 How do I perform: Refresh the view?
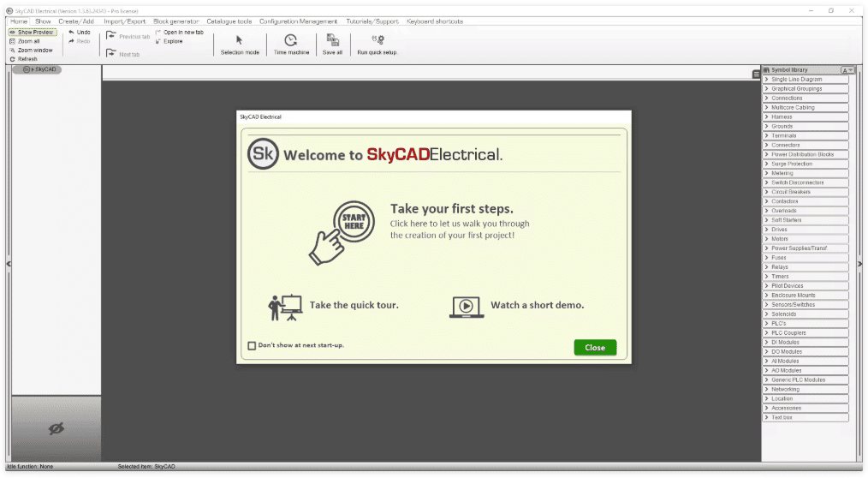tap(23, 59)
